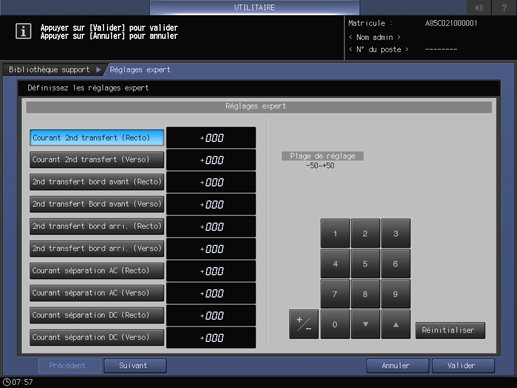Click the Réinitialiser button

click(450, 330)
